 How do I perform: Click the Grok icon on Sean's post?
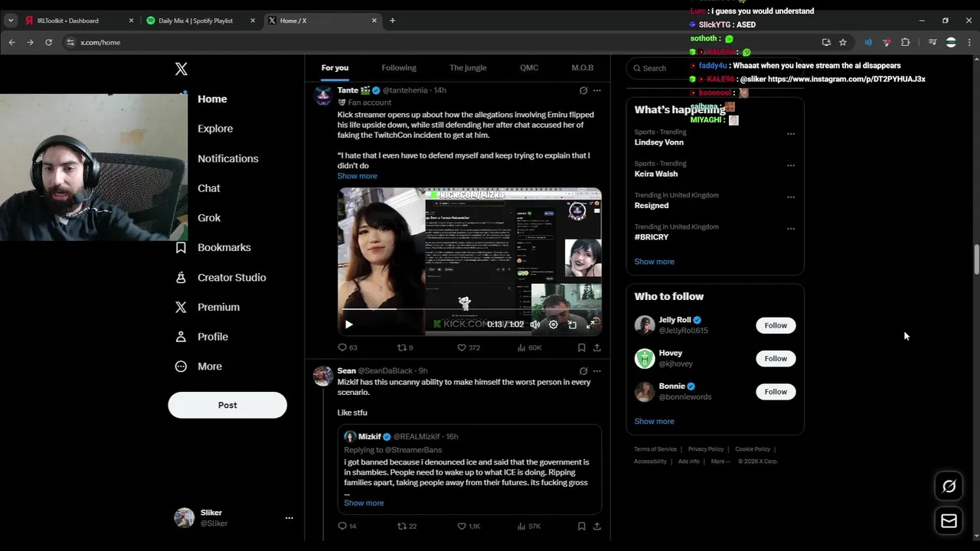coord(583,371)
